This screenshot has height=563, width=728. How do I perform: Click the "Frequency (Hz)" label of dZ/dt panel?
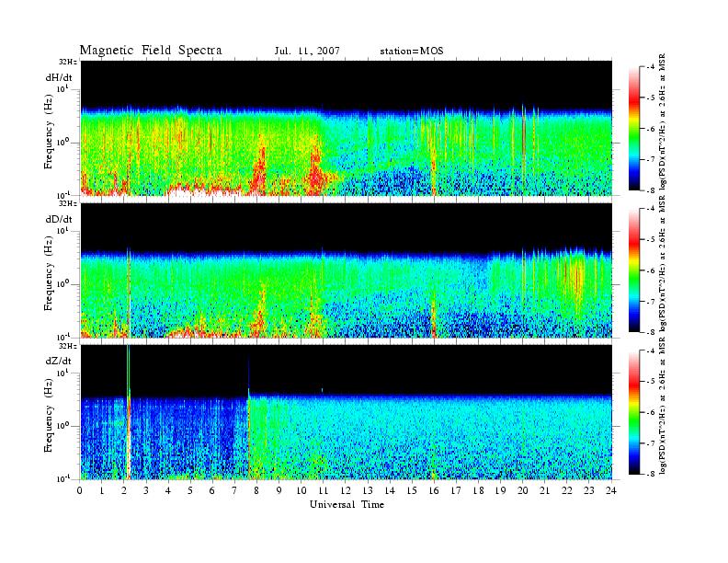pyautogui.click(x=49, y=415)
